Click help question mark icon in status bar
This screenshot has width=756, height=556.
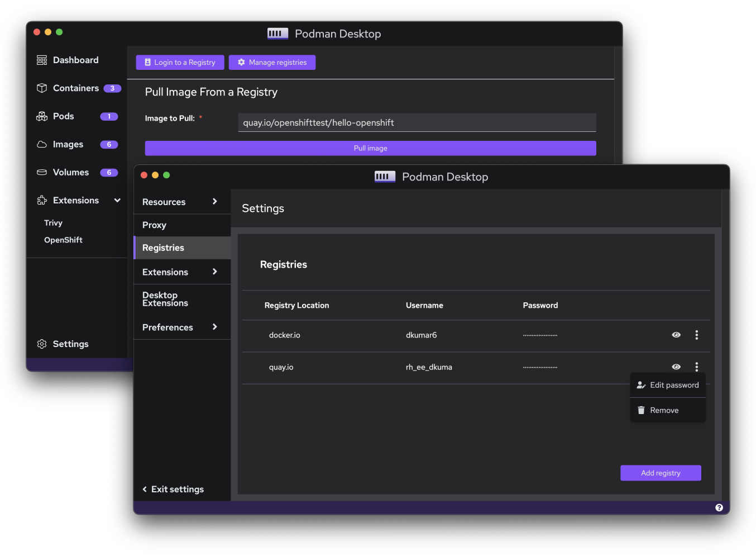tap(719, 508)
